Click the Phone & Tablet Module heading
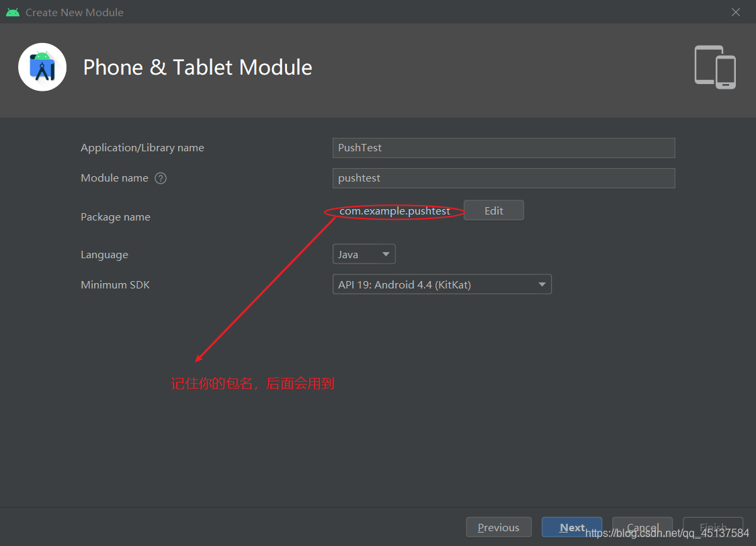Viewport: 756px width, 546px height. 198,67
